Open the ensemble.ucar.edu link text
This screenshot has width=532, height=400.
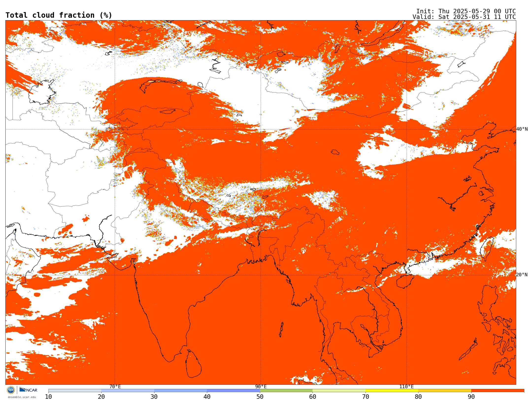[22, 397]
